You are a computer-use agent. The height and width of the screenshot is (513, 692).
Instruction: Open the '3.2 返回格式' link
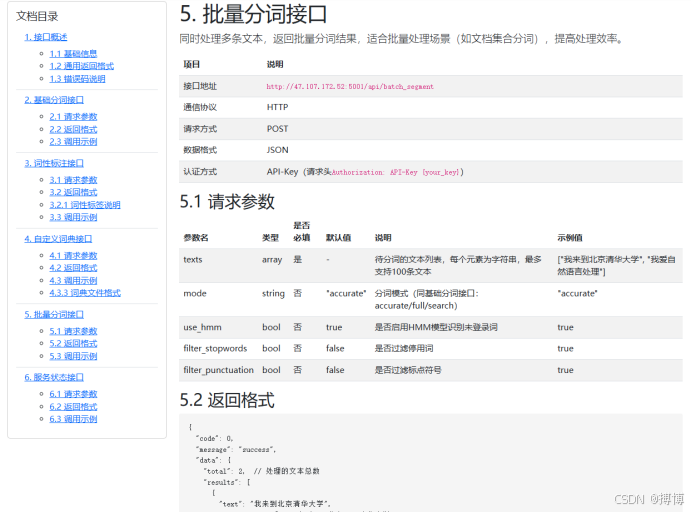[73, 192]
